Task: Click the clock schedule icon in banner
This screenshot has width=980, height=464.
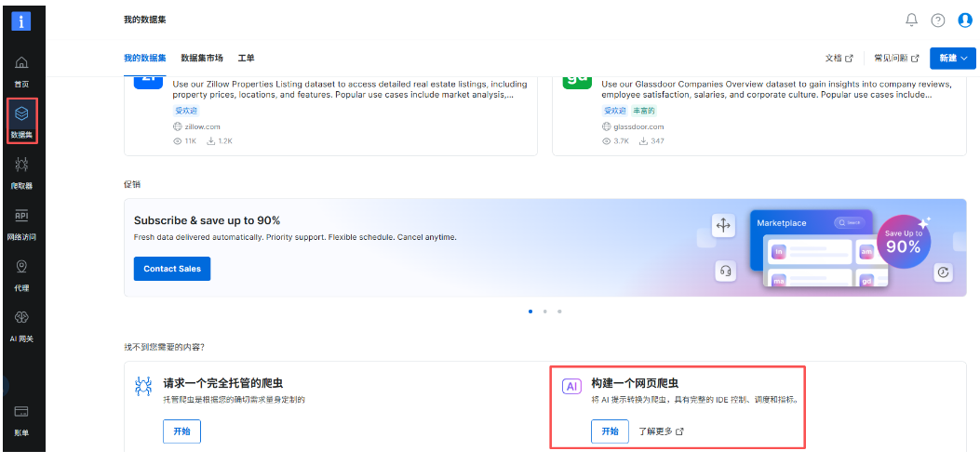Action: 943,272
